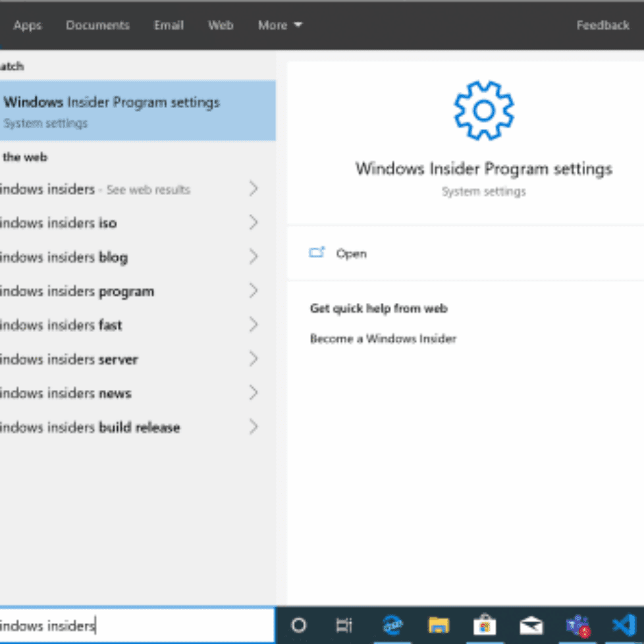Open the Microsoft Store taskbar icon
The image size is (644, 644).
point(485,625)
